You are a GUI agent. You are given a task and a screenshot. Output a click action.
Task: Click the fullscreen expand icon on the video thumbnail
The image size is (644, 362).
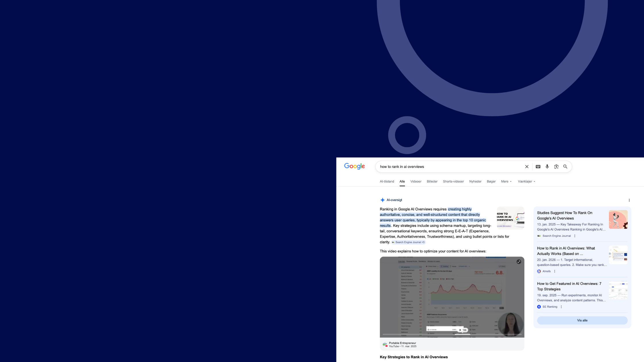(x=519, y=262)
